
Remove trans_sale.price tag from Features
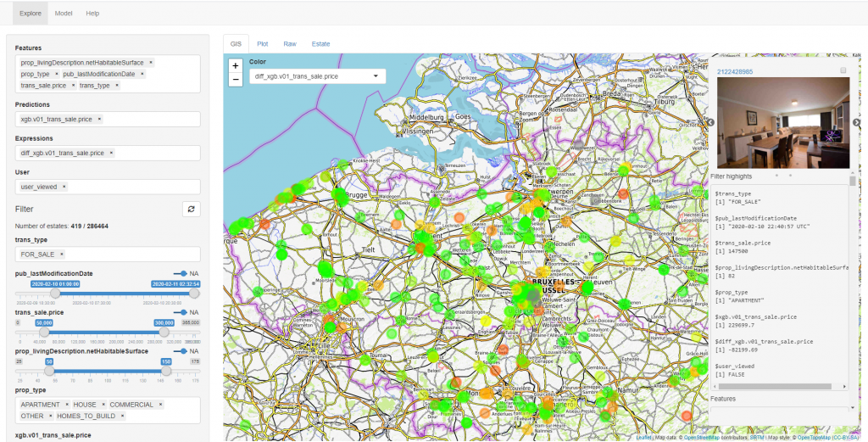(x=73, y=86)
